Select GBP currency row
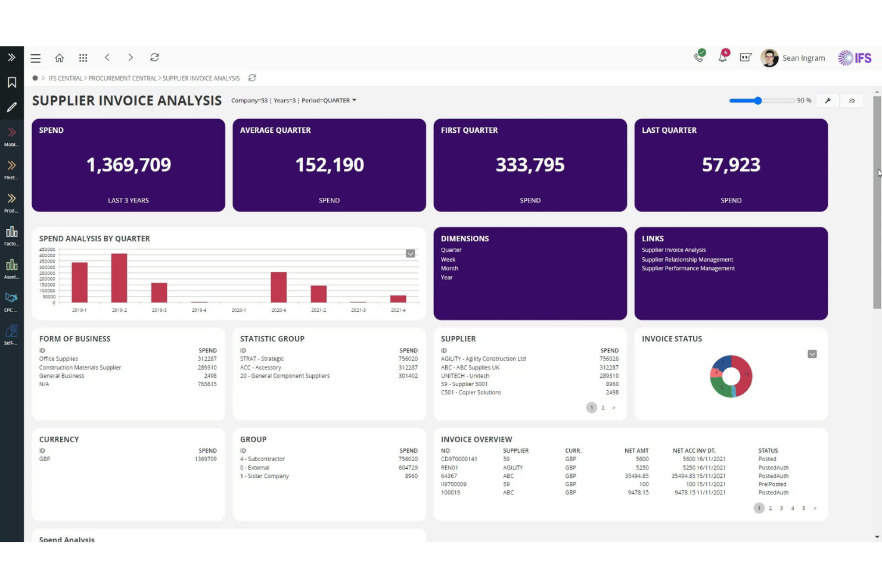Image resolution: width=882 pixels, height=588 pixels. coord(128,459)
